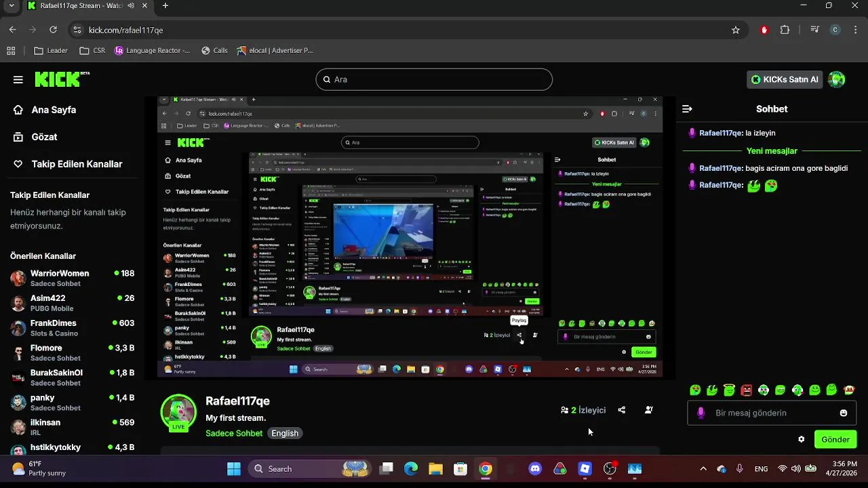Open the ilkinsan recommended channel
The height and width of the screenshot is (488, 868).
pyautogui.click(x=73, y=427)
